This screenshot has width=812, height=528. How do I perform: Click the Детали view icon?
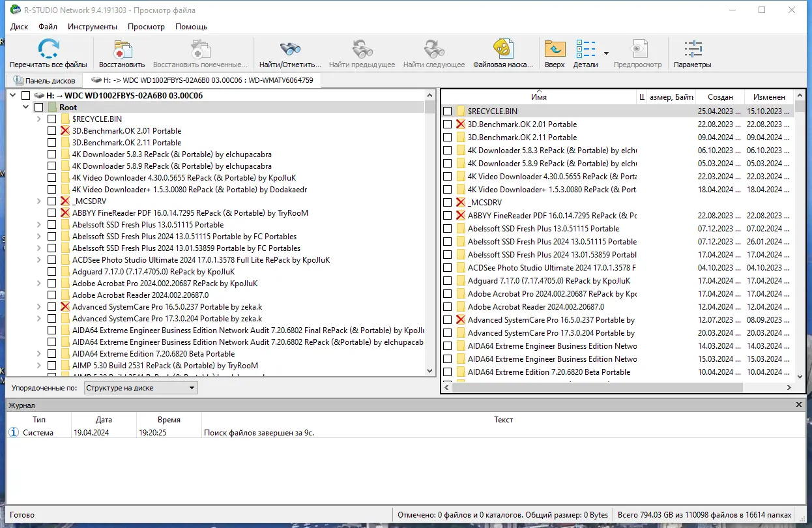point(586,50)
